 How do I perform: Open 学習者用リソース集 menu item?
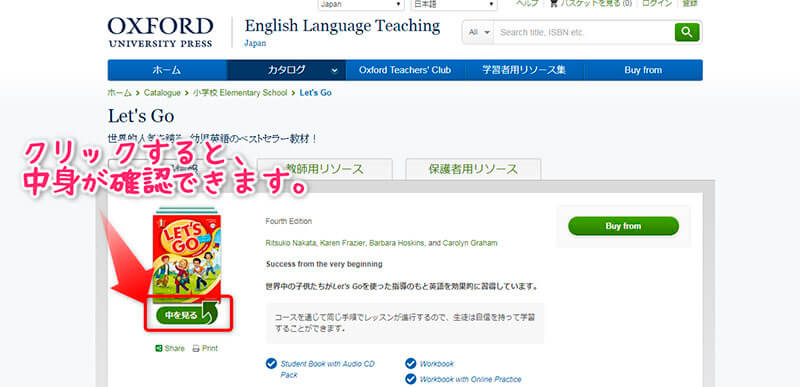click(524, 70)
